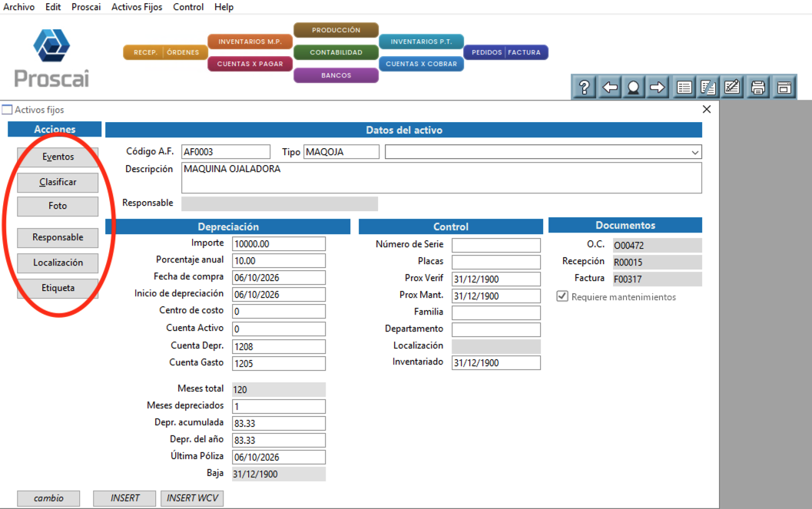
Task: Click the INSERT WCV button
Action: tap(192, 498)
